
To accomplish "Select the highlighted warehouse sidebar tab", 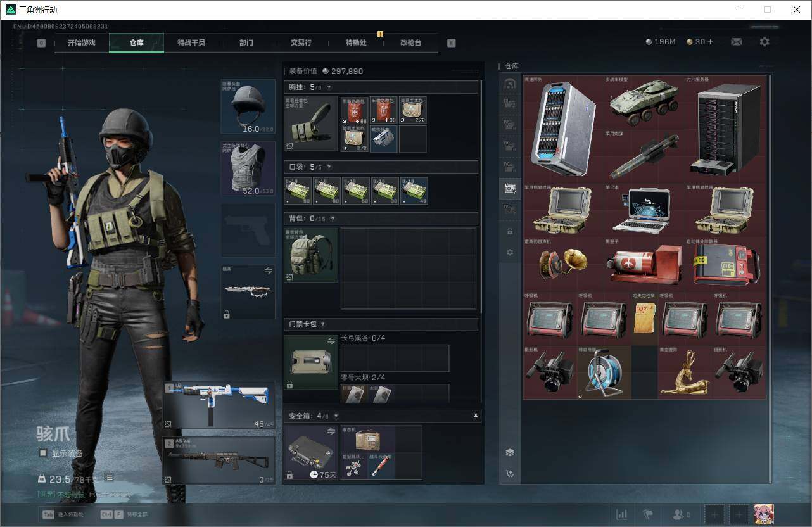I will click(510, 187).
